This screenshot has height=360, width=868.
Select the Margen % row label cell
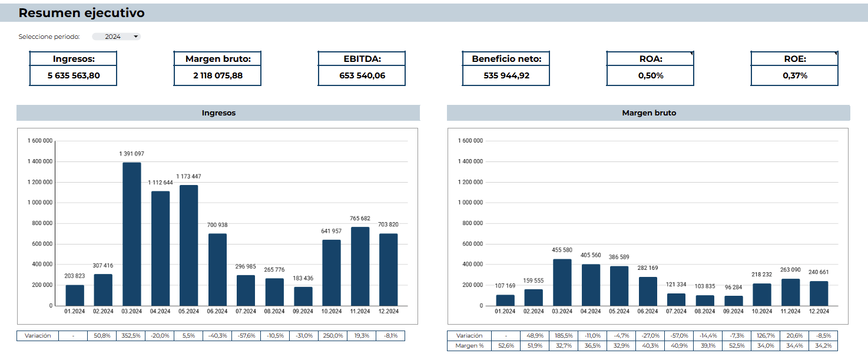coord(469,346)
